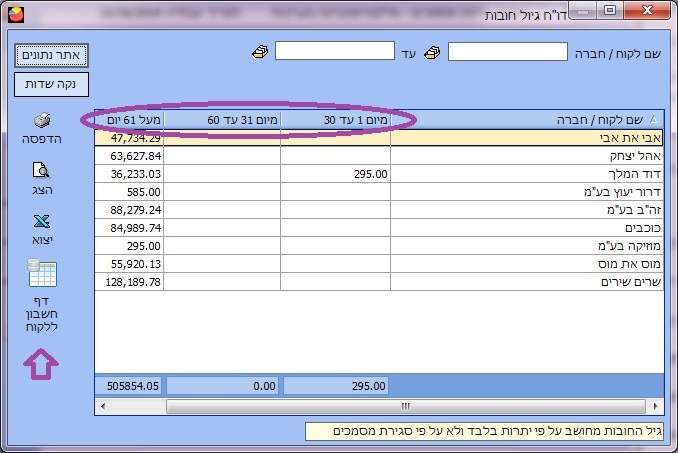This screenshot has height=453, width=678.
Task: Sort by the מעל 61 יום column header
Action: [129, 120]
